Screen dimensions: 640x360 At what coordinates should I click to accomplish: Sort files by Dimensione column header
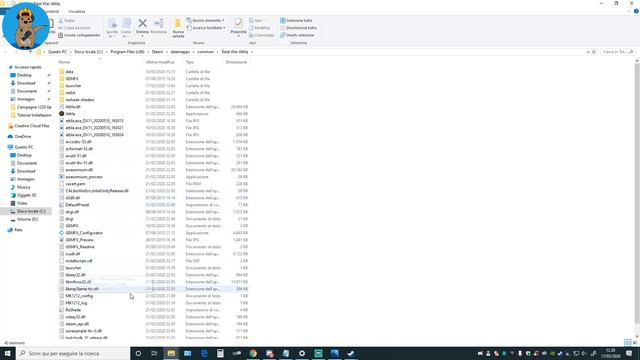click(236, 62)
